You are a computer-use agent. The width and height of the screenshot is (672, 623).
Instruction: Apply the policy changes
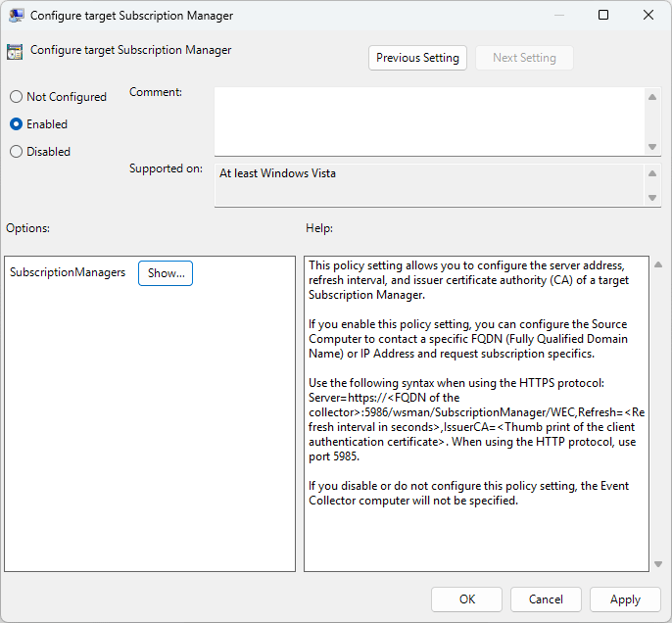click(x=625, y=599)
